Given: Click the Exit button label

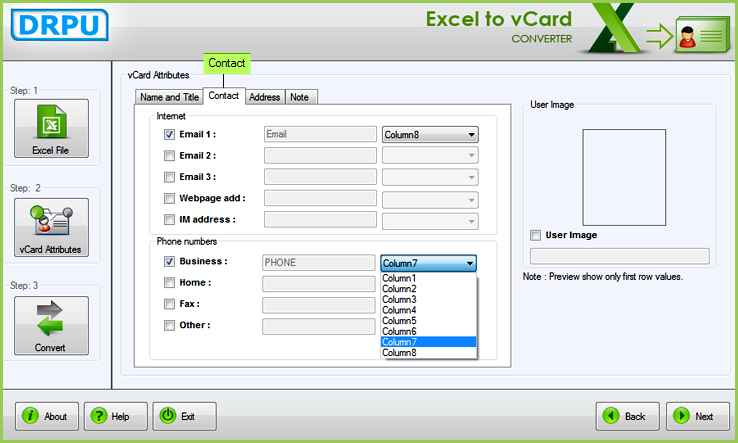Looking at the screenshot, I should point(188,417).
